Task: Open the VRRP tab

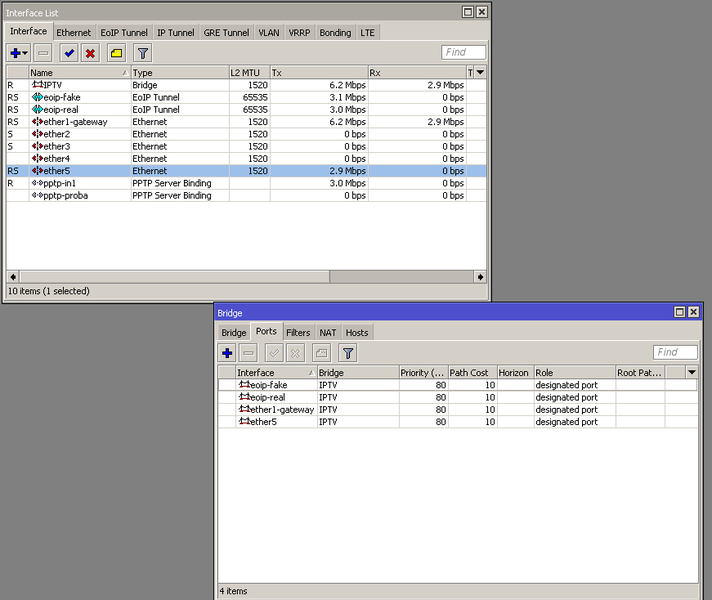Action: (x=299, y=33)
